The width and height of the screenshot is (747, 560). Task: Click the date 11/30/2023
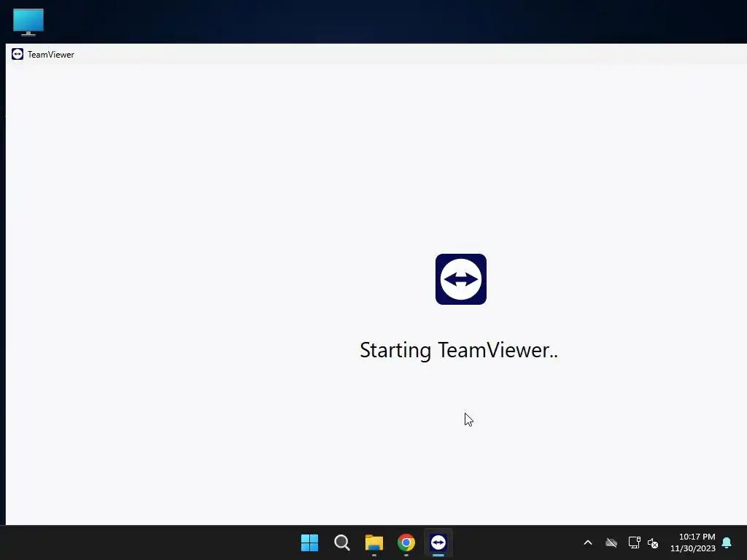(693, 548)
